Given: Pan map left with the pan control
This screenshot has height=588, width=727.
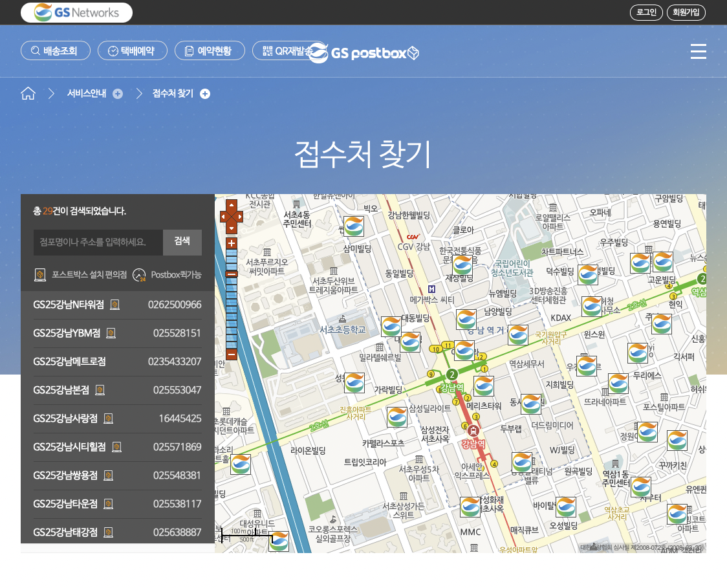Looking at the screenshot, I should click(x=224, y=217).
